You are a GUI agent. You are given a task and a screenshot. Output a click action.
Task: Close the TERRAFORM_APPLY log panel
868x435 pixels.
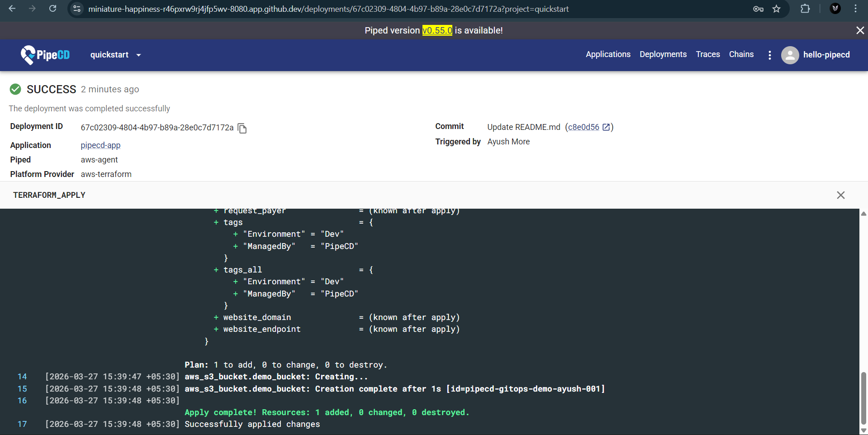(x=840, y=195)
